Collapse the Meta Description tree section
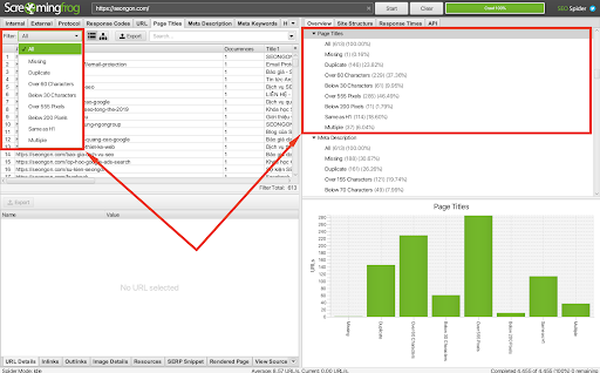The image size is (600, 373). (314, 138)
